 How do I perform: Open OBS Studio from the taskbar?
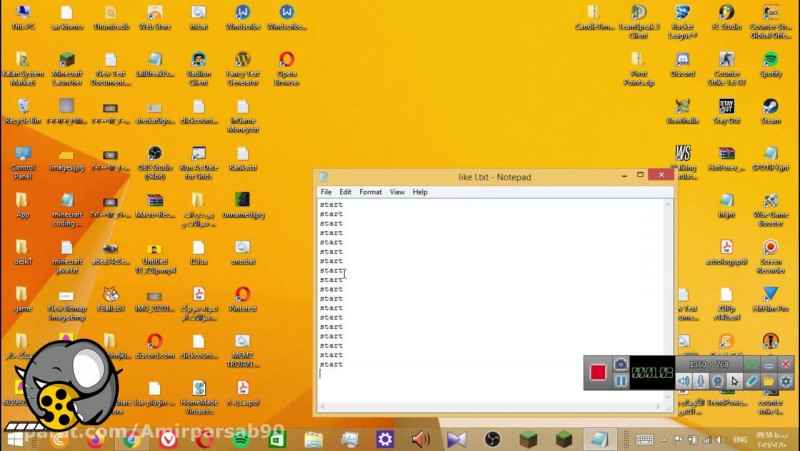pyautogui.click(x=493, y=439)
